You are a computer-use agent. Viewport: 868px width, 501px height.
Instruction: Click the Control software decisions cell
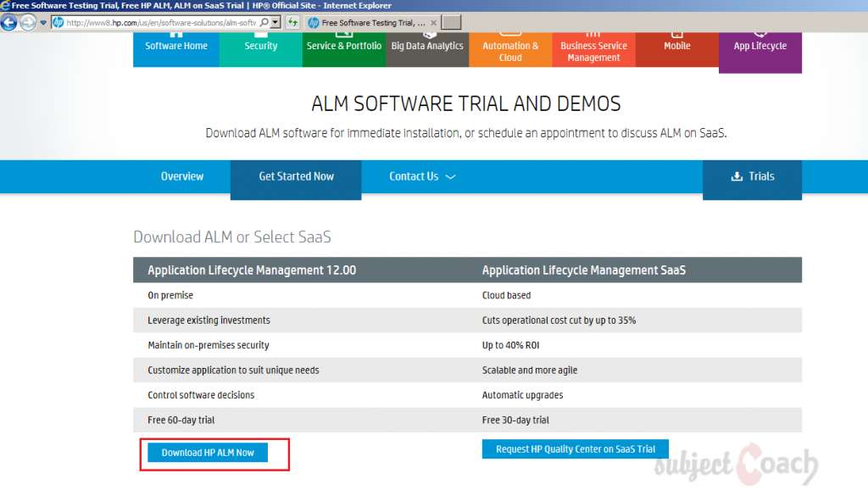201,395
